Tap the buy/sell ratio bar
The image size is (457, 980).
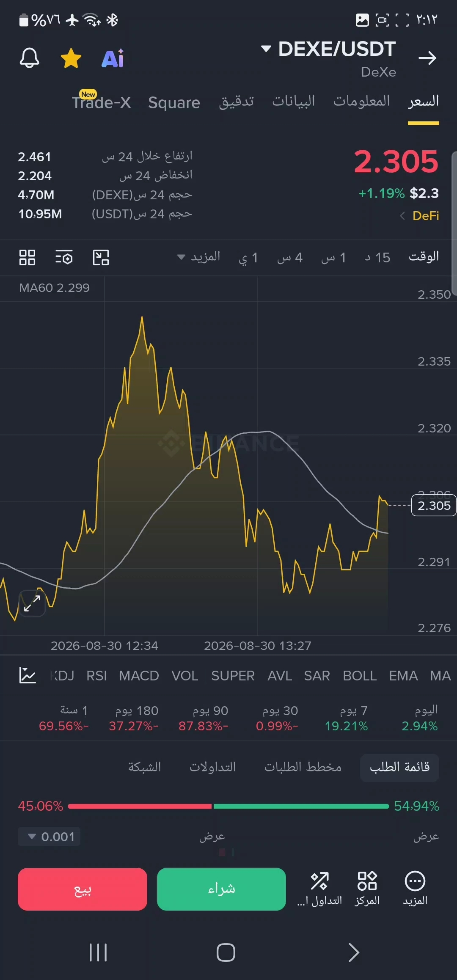point(228,806)
